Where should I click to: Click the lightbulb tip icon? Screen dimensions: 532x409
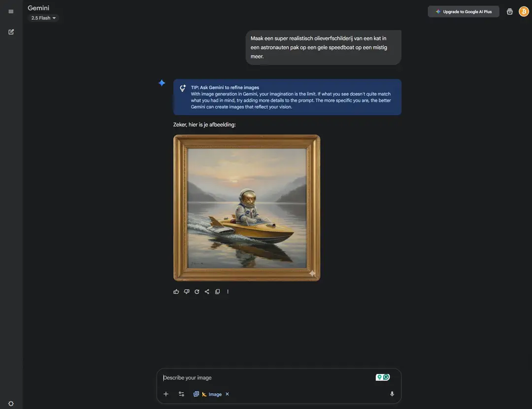[x=183, y=88]
